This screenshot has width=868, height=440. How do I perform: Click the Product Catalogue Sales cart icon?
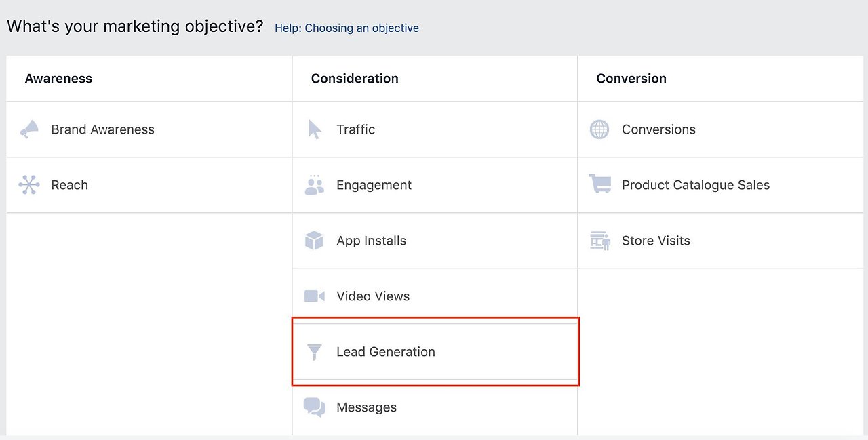(x=599, y=184)
